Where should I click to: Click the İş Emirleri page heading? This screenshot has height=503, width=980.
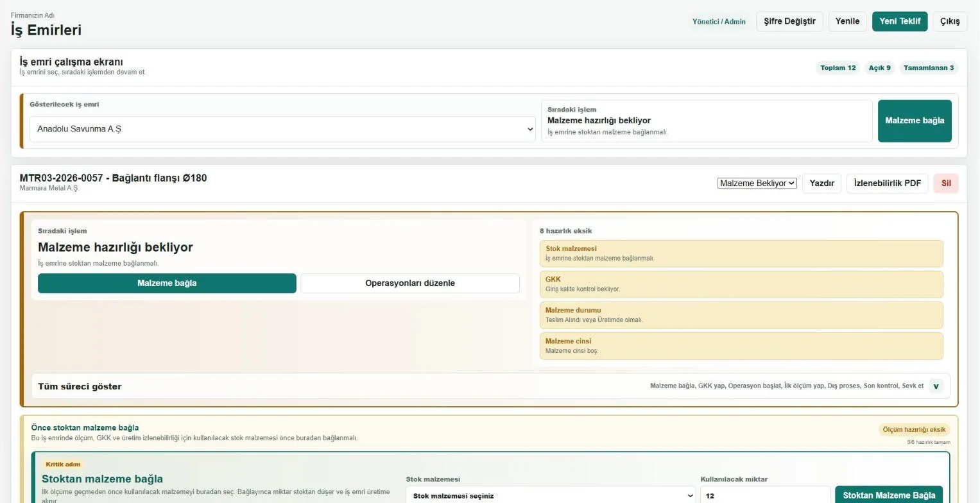point(46,30)
